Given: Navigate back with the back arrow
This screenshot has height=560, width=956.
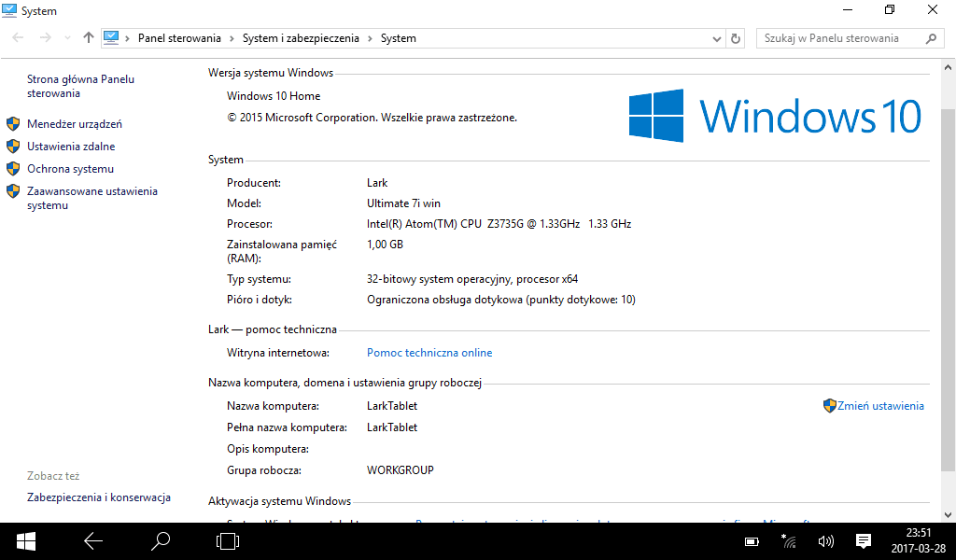Looking at the screenshot, I should click(x=18, y=37).
